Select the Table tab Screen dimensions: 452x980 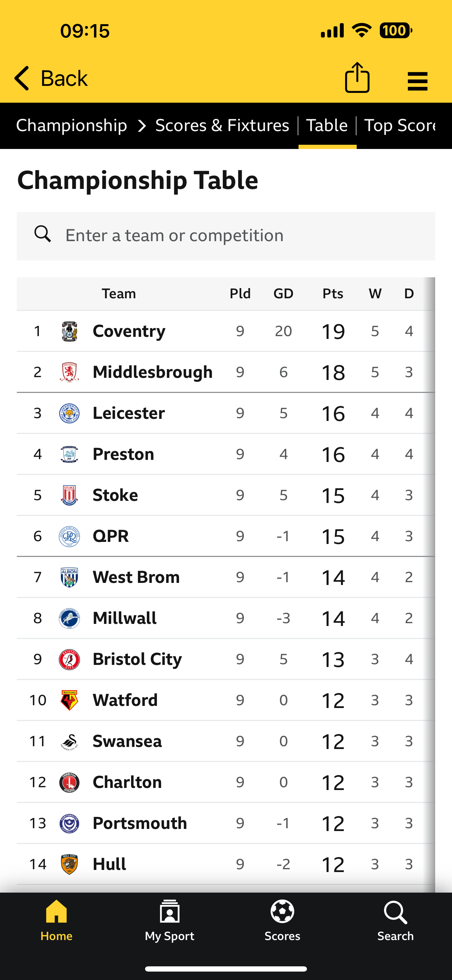[327, 125]
